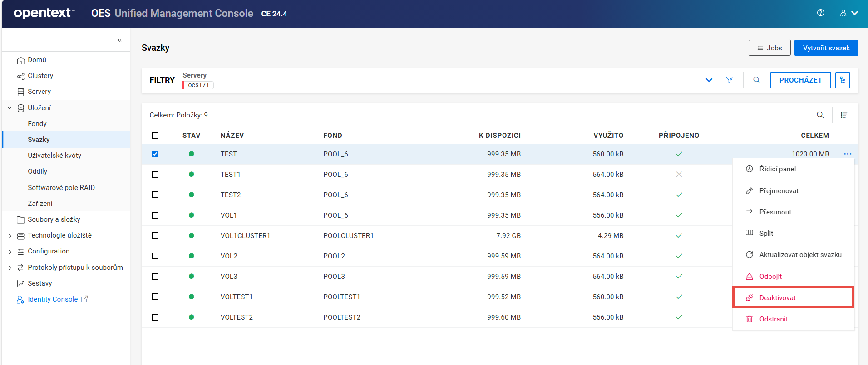Viewport: 868px width, 365px height.
Task: Select Deaktivovat from the context menu
Action: coord(777,298)
